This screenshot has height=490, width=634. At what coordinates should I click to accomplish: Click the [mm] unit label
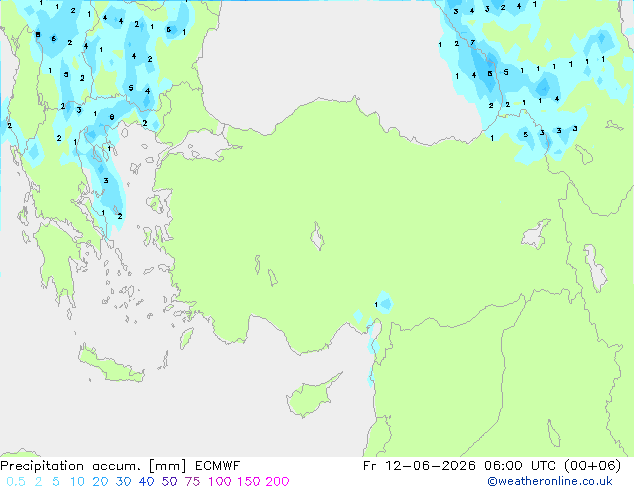tap(168, 466)
